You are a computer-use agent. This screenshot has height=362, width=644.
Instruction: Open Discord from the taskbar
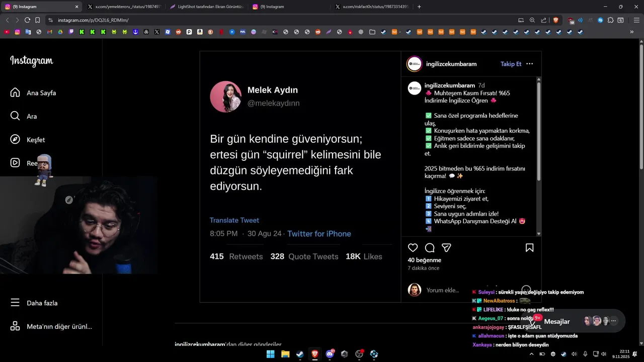330,354
